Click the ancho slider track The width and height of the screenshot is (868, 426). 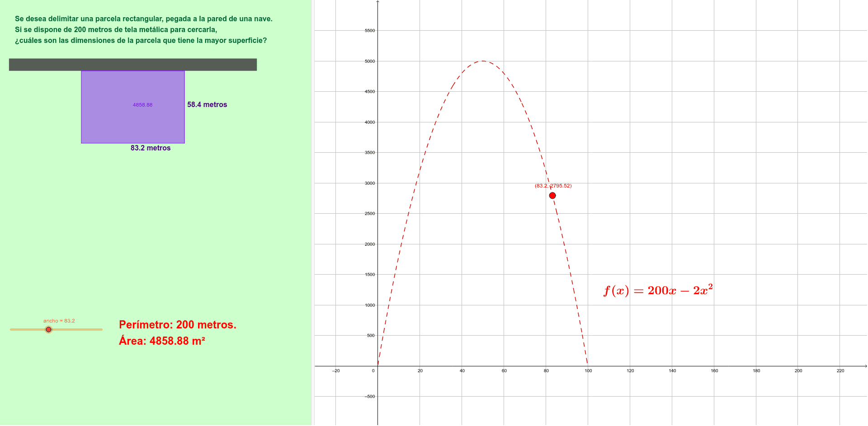click(57, 330)
